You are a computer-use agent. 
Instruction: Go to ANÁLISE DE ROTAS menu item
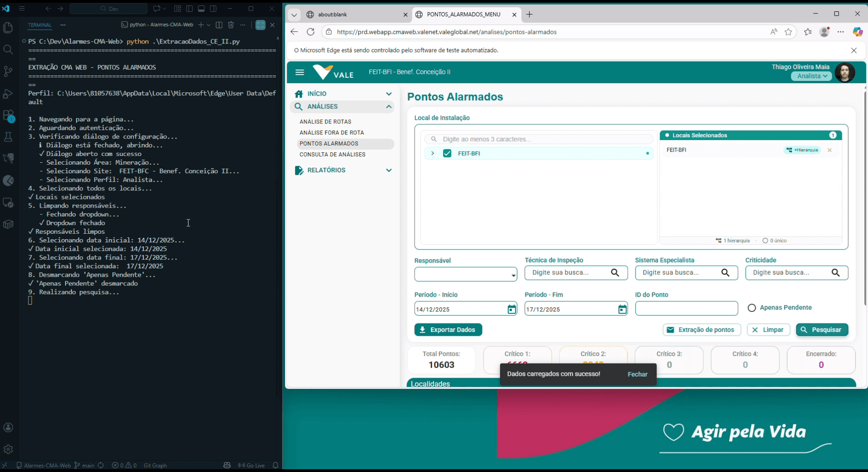tap(325, 122)
